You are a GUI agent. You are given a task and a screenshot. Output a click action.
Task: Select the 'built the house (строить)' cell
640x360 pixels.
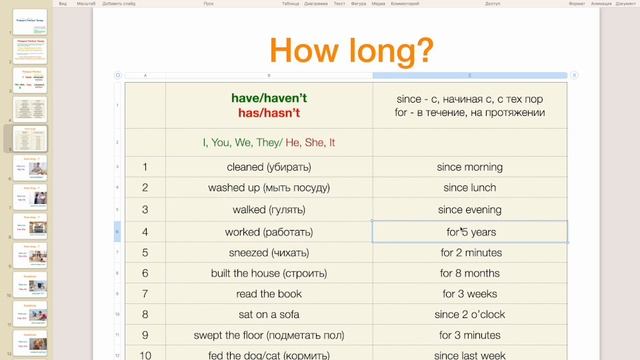pyautogui.click(x=269, y=273)
